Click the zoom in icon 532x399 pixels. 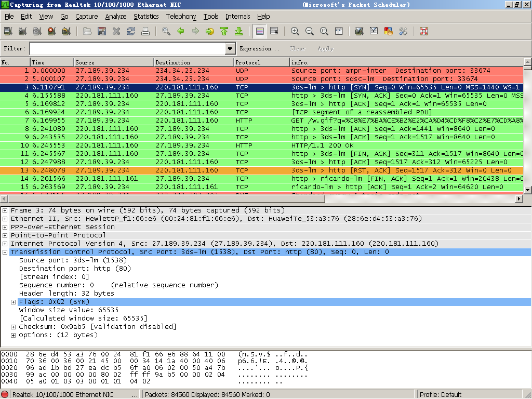point(295,31)
